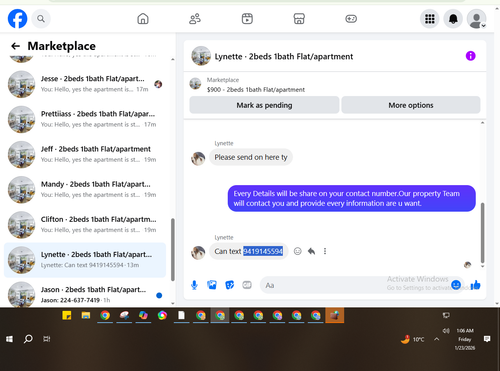Open the Friends icon in top navigation

pyautogui.click(x=195, y=19)
